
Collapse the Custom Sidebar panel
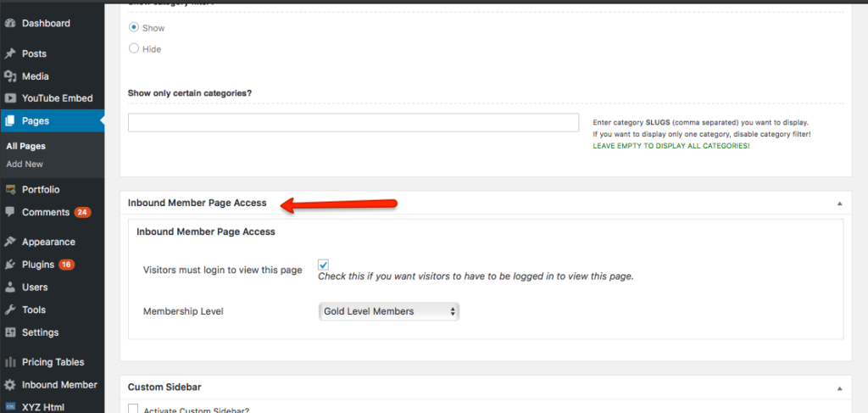(x=840, y=388)
